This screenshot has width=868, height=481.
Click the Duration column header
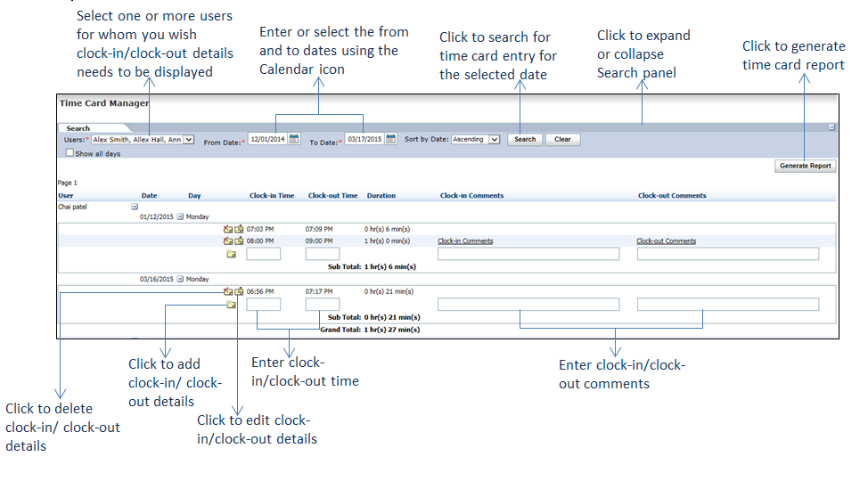[x=381, y=196]
